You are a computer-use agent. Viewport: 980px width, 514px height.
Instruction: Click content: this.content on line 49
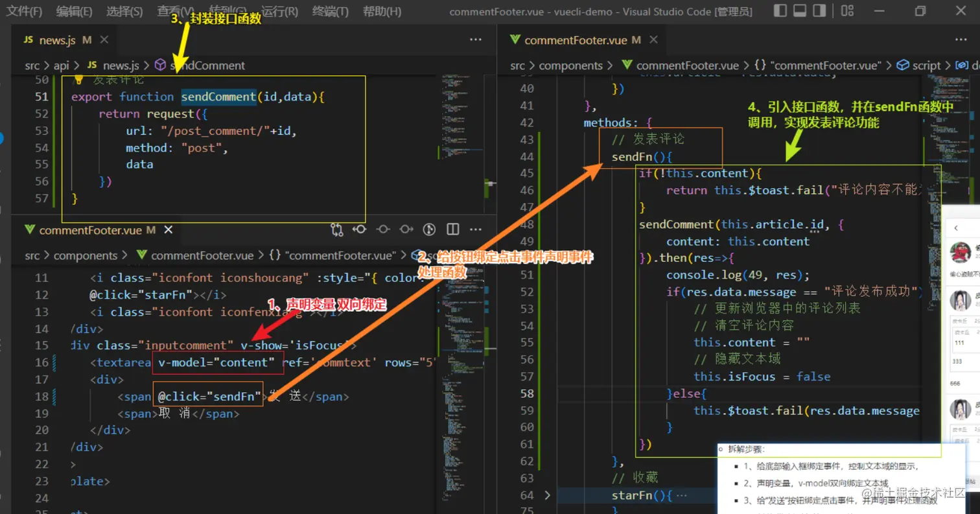tap(738, 241)
